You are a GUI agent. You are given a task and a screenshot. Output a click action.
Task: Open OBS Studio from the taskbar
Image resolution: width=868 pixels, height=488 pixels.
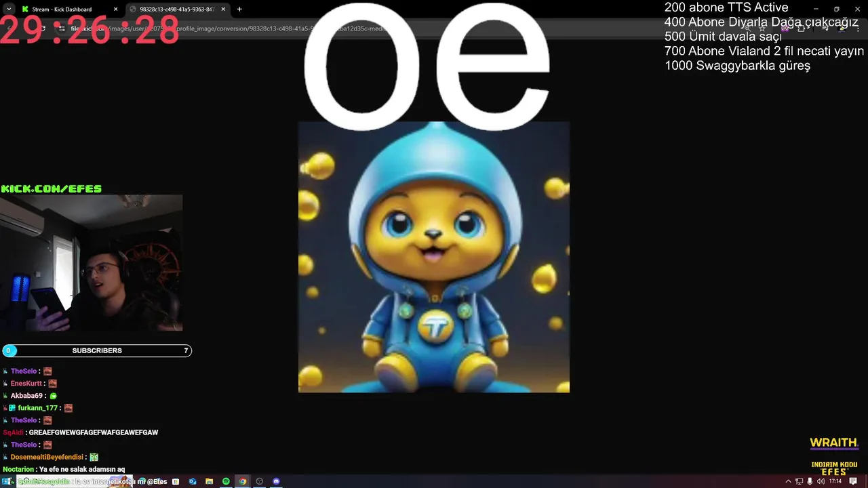coord(259,481)
